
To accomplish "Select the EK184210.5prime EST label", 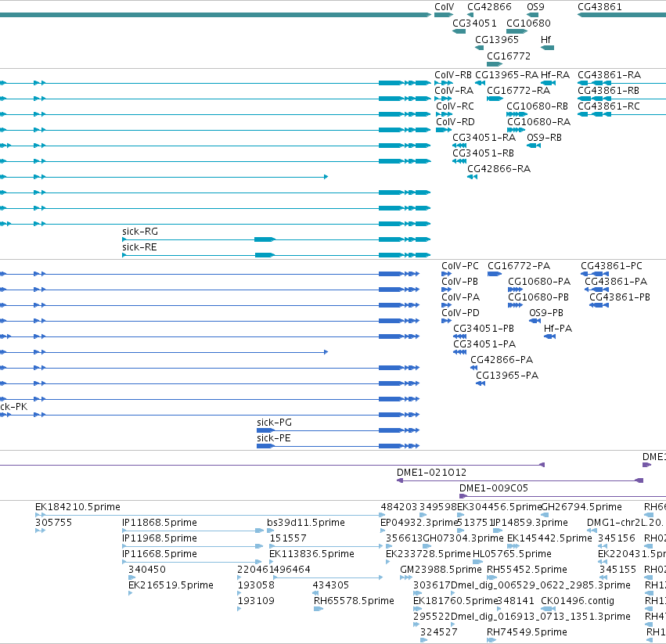I will click(x=77, y=507).
